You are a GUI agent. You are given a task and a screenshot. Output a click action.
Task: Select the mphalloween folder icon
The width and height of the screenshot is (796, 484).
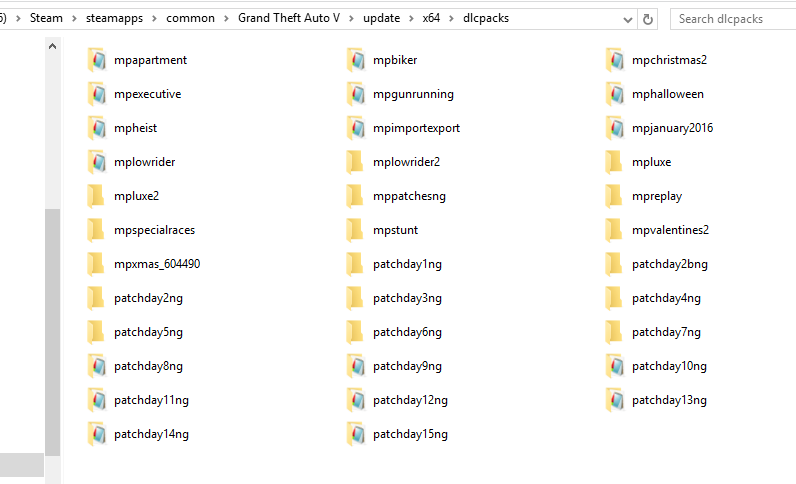tap(614, 94)
